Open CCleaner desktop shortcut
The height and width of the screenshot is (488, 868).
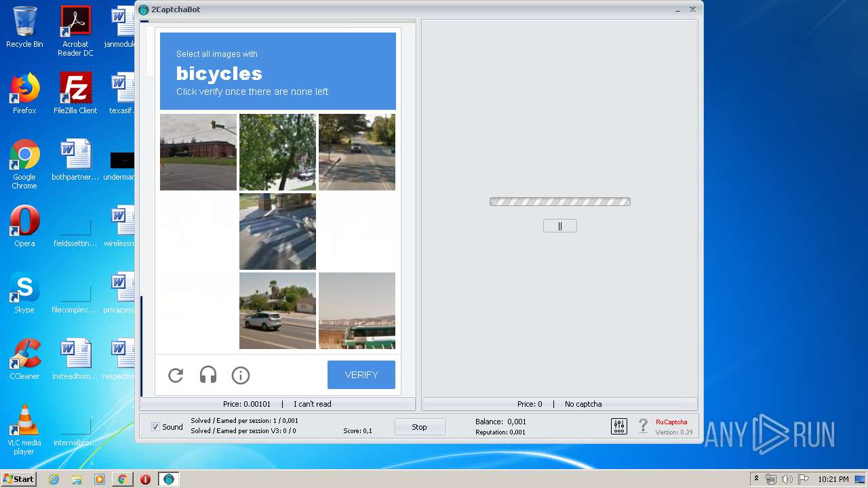click(x=24, y=359)
